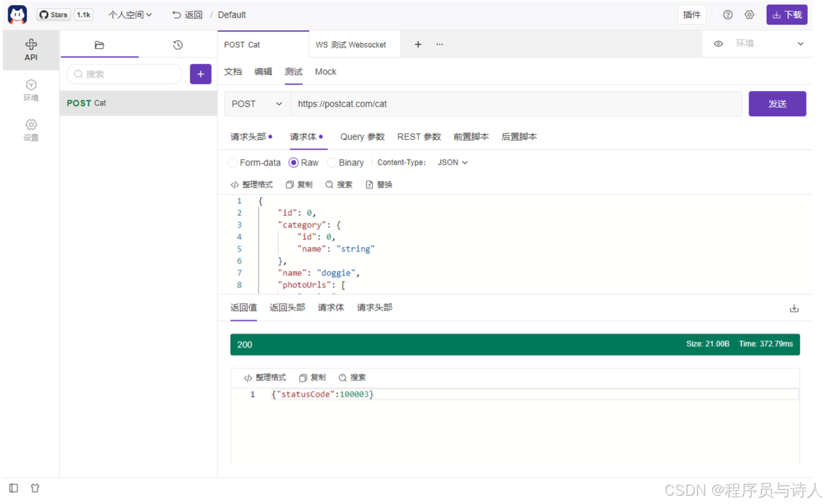Toggle the environment preview eye icon

[718, 44]
